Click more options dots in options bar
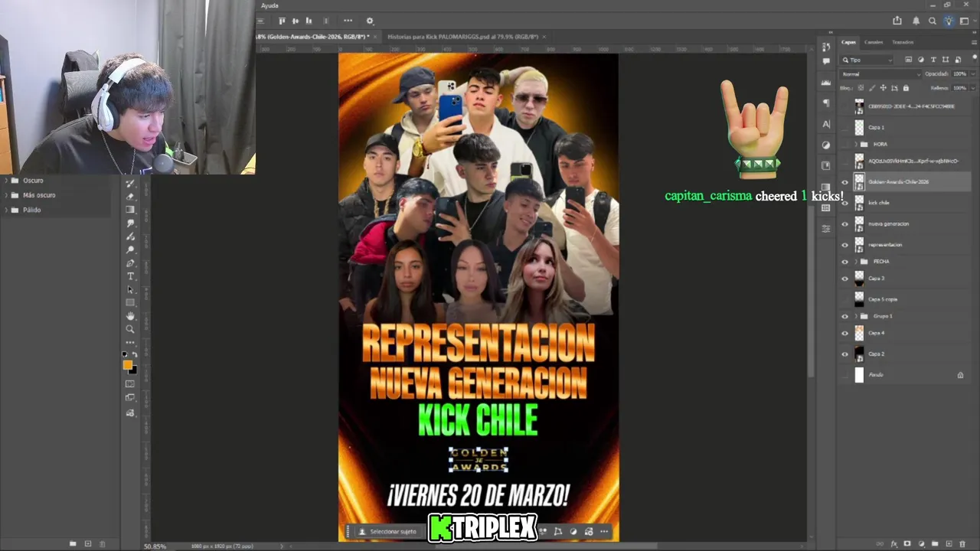 click(x=348, y=21)
